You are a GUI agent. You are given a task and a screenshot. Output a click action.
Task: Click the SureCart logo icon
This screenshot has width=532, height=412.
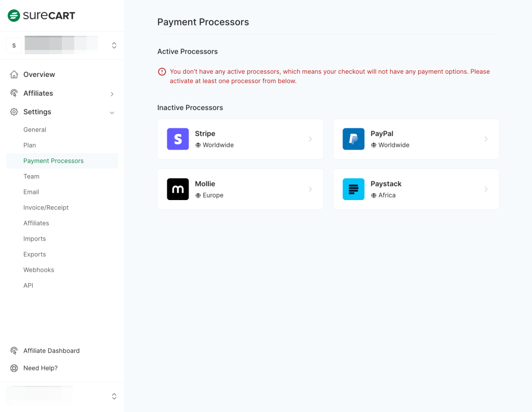point(12,16)
